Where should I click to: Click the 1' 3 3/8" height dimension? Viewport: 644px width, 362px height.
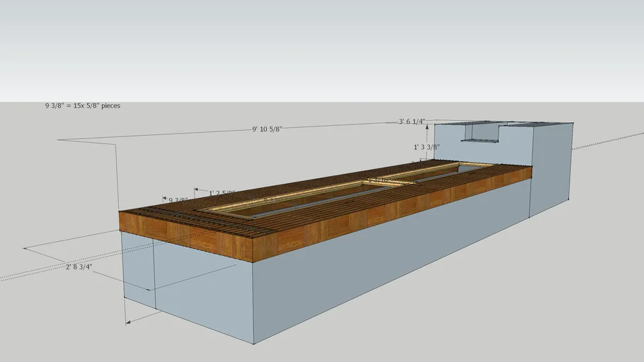(x=427, y=147)
